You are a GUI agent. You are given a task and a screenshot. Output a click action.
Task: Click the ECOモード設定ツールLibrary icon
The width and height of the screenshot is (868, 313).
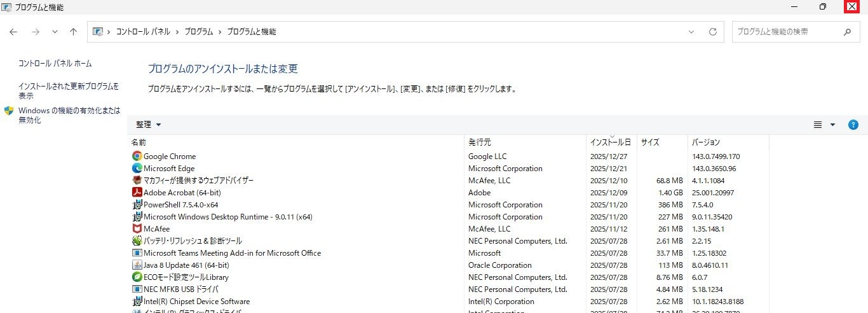click(x=137, y=277)
